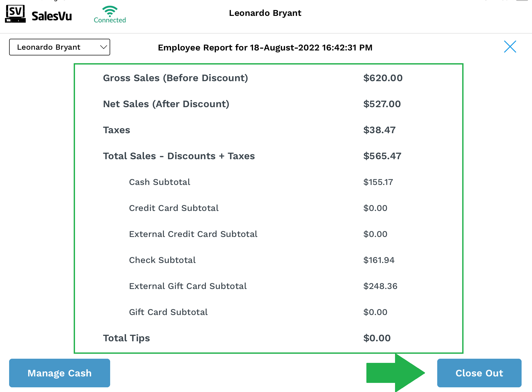Screen dimensions: 532x392
Task: Click the Net Sales (After Discount) label
Action: [166, 104]
